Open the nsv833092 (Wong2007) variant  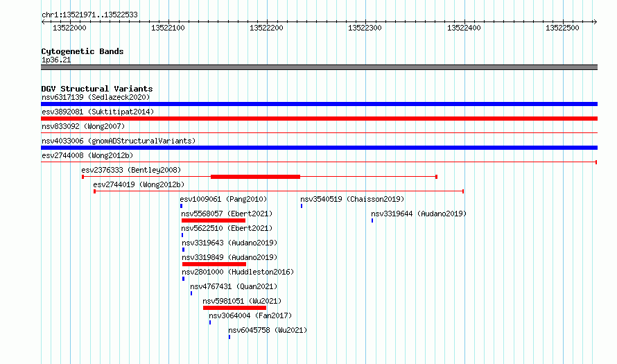pos(83,126)
